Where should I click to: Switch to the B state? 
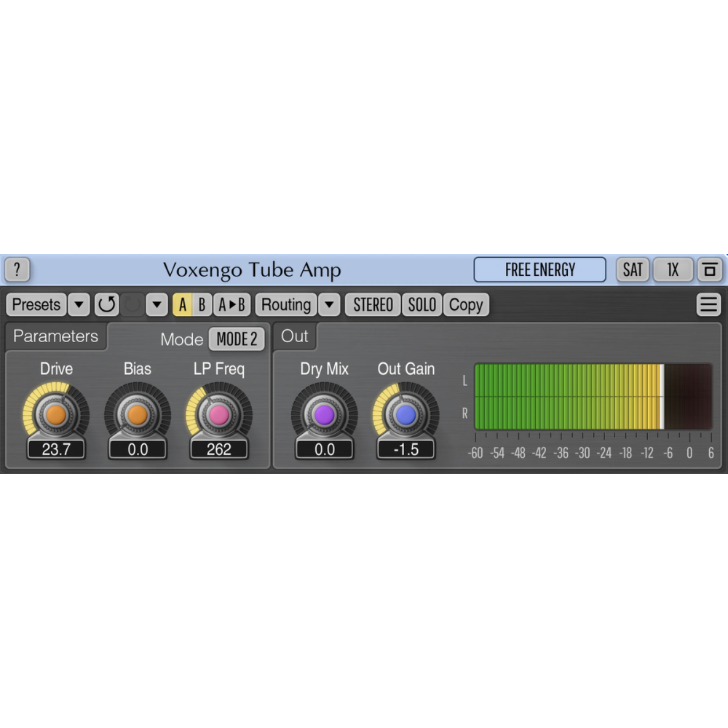point(202,304)
